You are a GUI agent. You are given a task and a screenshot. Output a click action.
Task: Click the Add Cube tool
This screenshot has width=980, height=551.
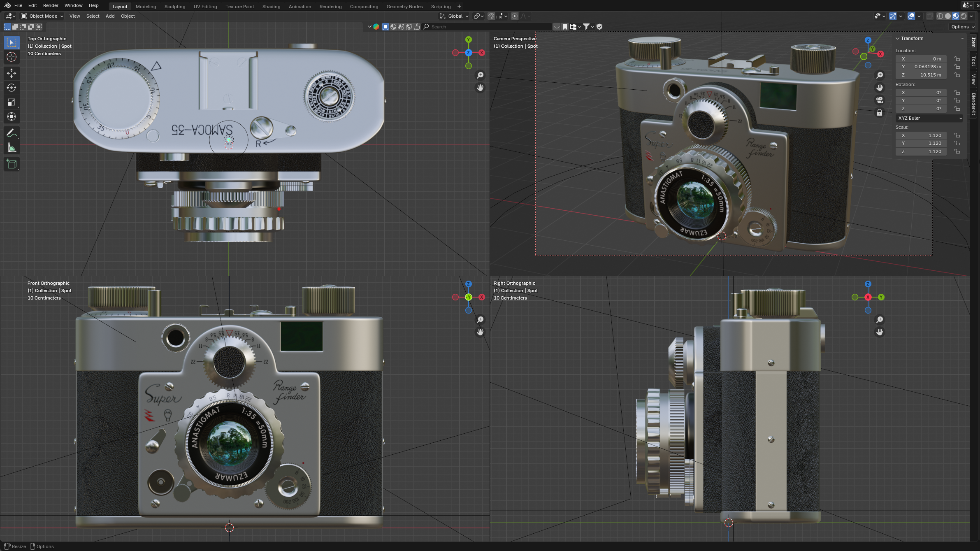pyautogui.click(x=12, y=164)
